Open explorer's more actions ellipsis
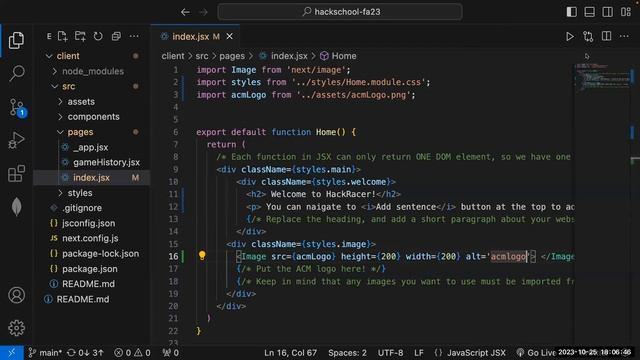640x360 pixels. 134,36
